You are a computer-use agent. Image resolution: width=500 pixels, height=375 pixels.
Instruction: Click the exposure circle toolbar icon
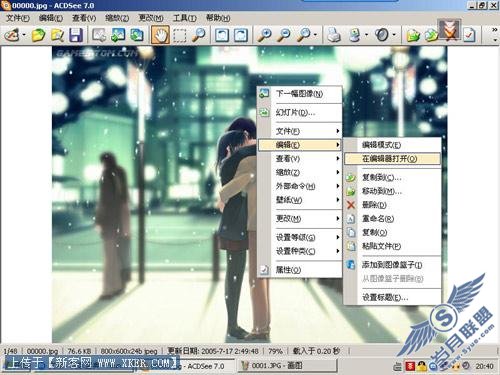(382, 35)
